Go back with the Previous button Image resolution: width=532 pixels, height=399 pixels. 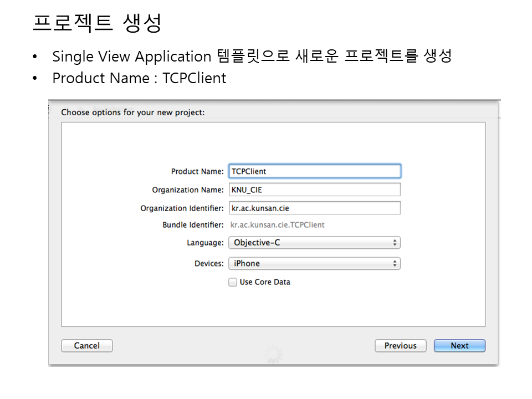(x=400, y=346)
